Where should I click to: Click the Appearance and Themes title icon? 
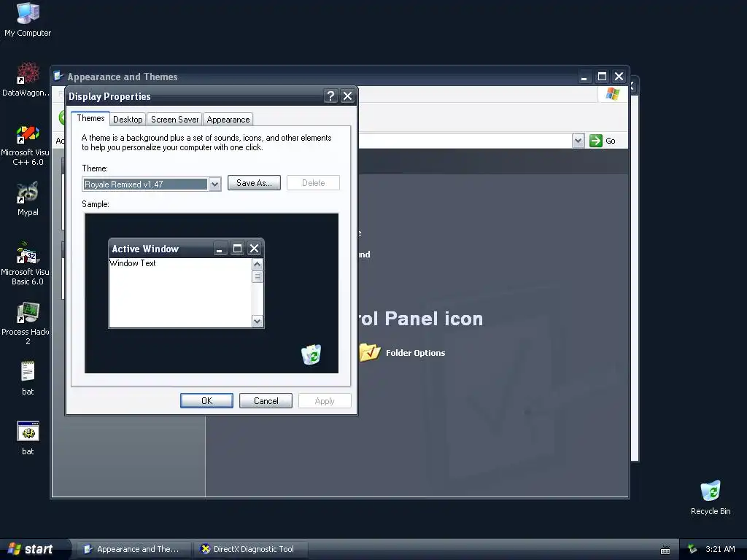(x=59, y=76)
